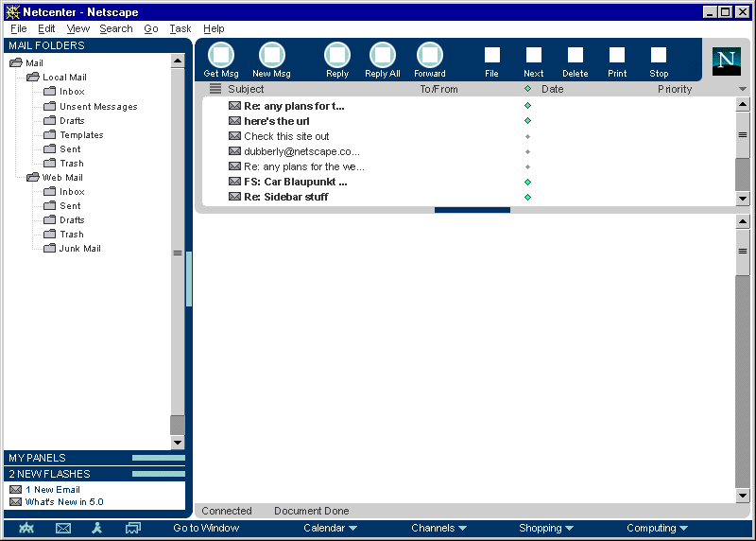Click folder icon of Unsent Messages
The image size is (756, 541).
[x=50, y=106]
